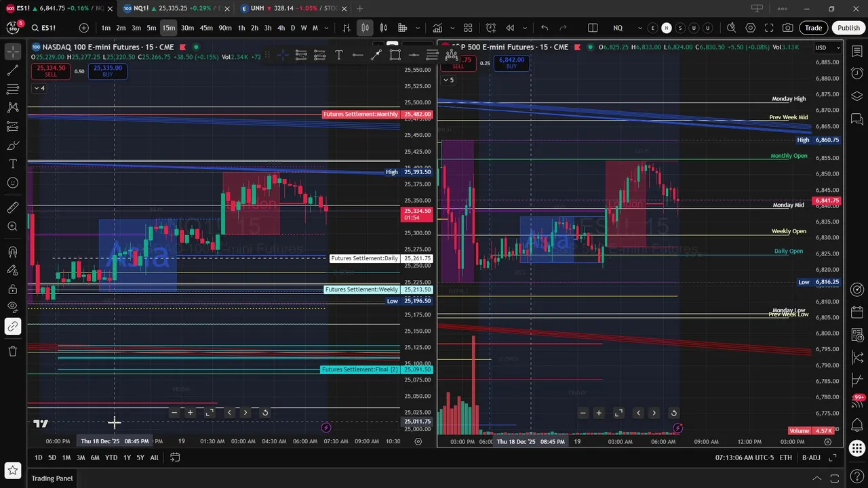This screenshot has width=868, height=488.
Task: Switch to 4h timeframe
Action: click(281, 28)
